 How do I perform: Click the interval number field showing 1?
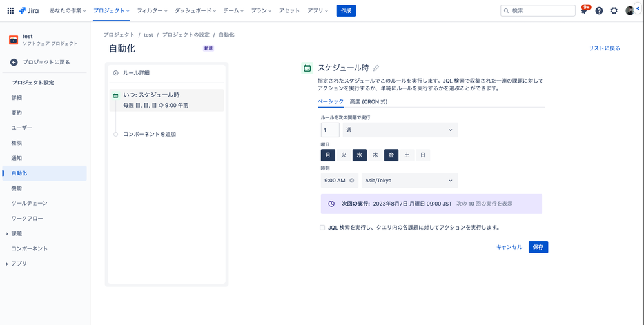(330, 130)
